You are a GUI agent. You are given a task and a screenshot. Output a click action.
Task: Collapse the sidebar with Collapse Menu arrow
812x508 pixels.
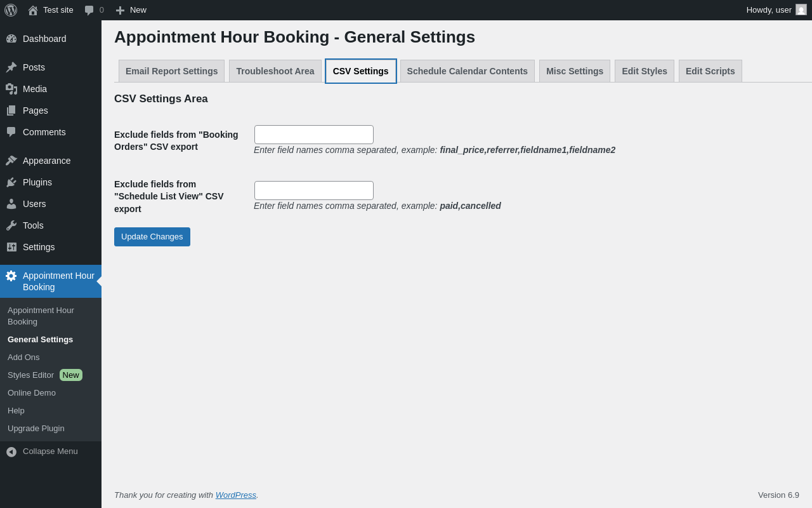(11, 451)
